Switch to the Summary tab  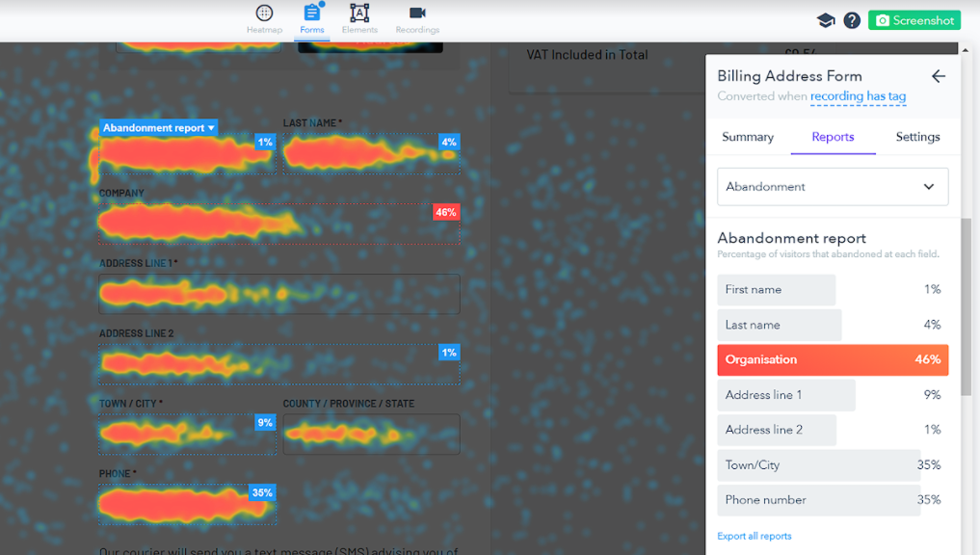click(748, 137)
